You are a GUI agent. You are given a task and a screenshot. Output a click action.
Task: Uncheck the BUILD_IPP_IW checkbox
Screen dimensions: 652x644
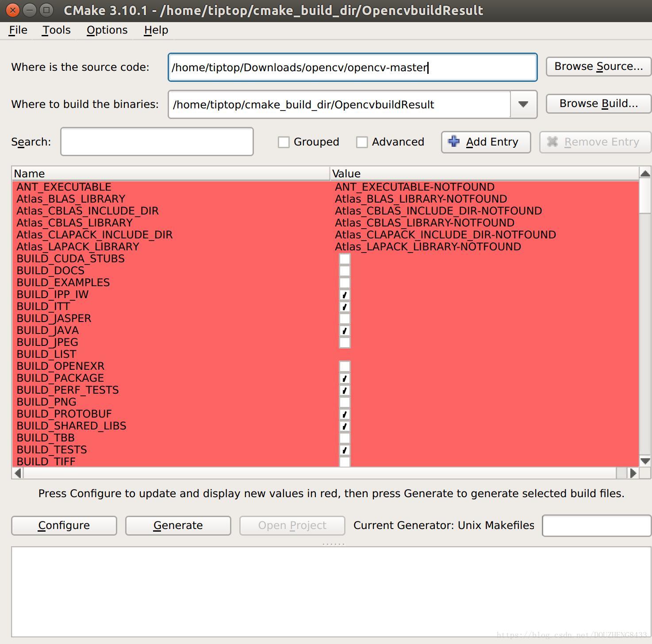tap(345, 295)
